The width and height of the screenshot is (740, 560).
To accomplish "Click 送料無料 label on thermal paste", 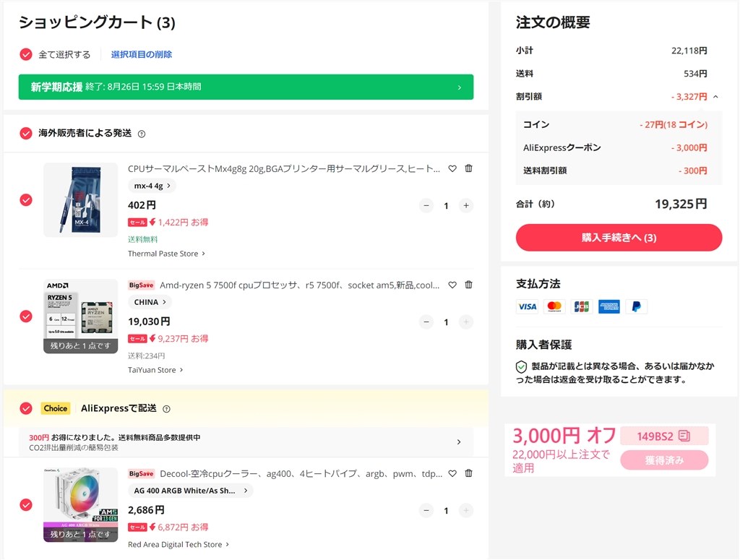I will (142, 240).
